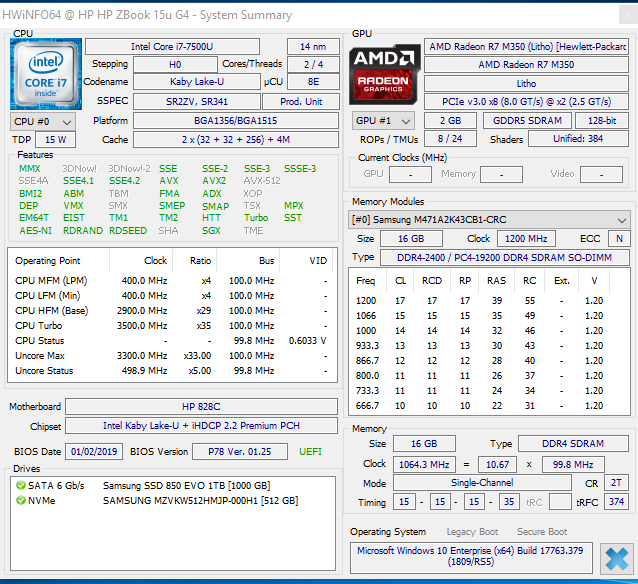Click the RAS column header in timings table
Viewport: 638px width, 584px height.
[x=496, y=281]
